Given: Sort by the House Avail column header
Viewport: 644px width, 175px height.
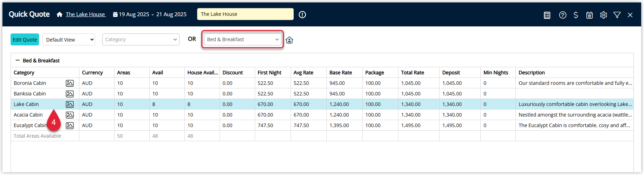Looking at the screenshot, I should (x=203, y=73).
